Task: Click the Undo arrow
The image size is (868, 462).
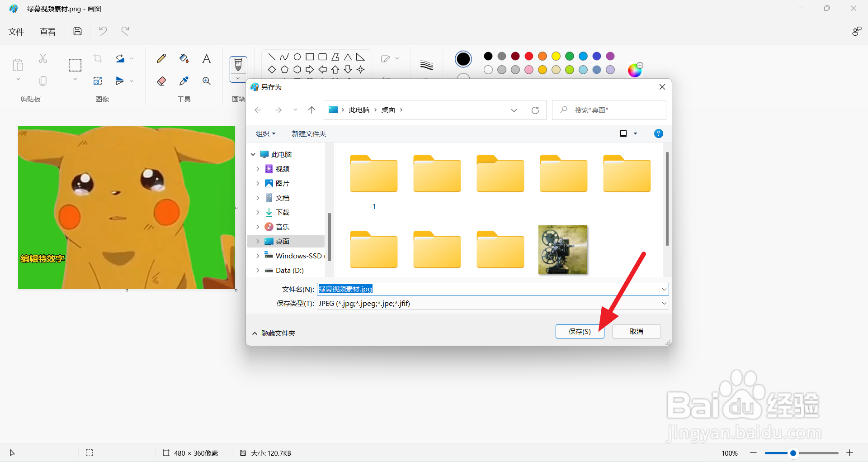Action: coord(103,31)
